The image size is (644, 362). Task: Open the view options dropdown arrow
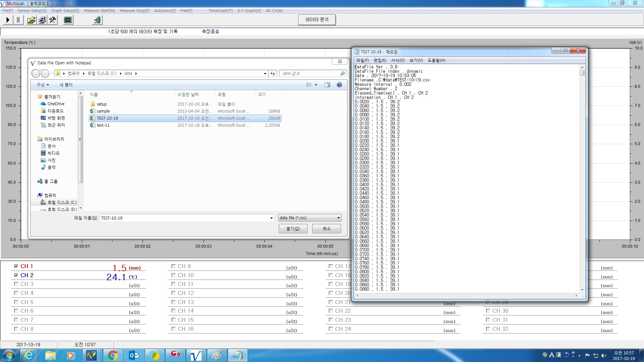[x=316, y=85]
